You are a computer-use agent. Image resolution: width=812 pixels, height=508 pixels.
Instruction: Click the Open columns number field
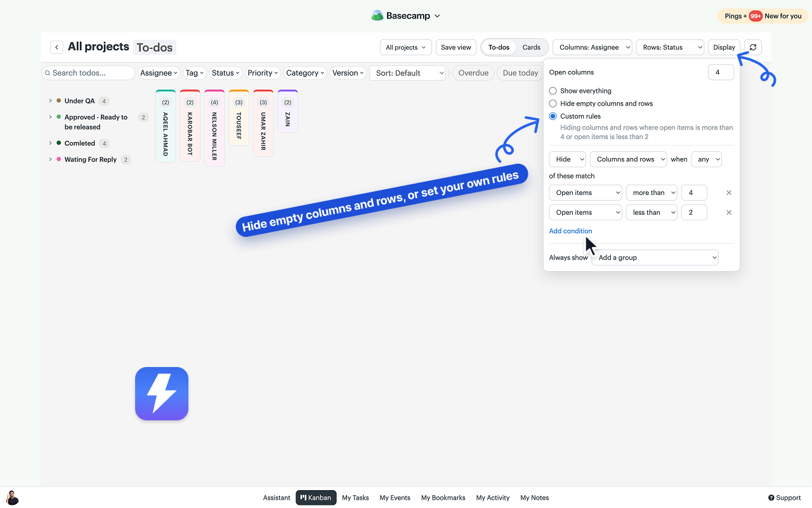[721, 72]
